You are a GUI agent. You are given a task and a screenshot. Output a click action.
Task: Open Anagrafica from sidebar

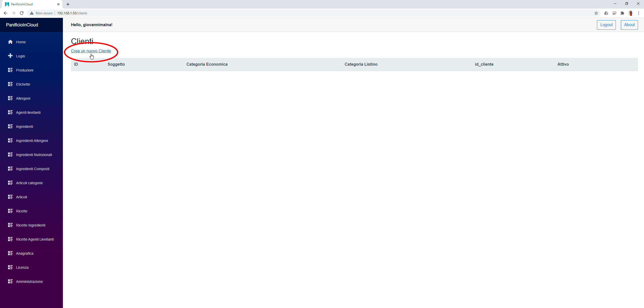point(25,253)
